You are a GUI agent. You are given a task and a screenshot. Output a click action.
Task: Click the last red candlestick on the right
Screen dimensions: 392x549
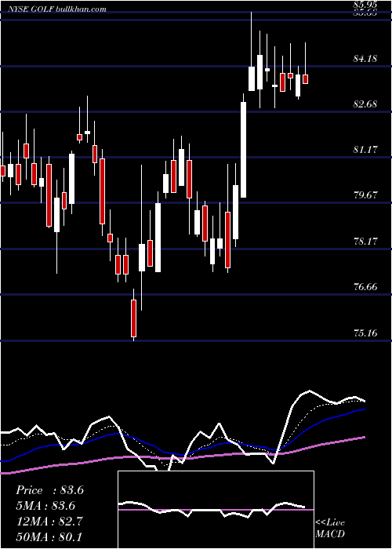pos(306,79)
